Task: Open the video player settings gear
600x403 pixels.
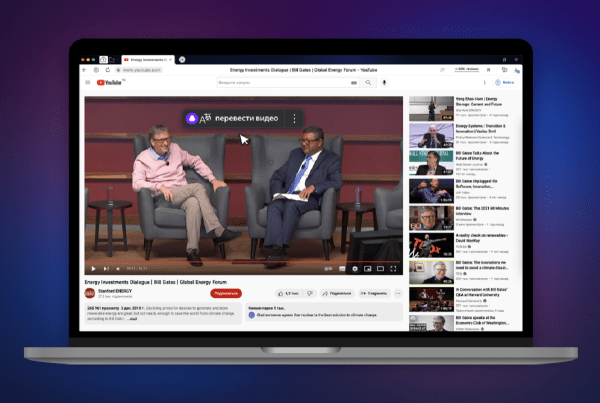Action: 355,269
